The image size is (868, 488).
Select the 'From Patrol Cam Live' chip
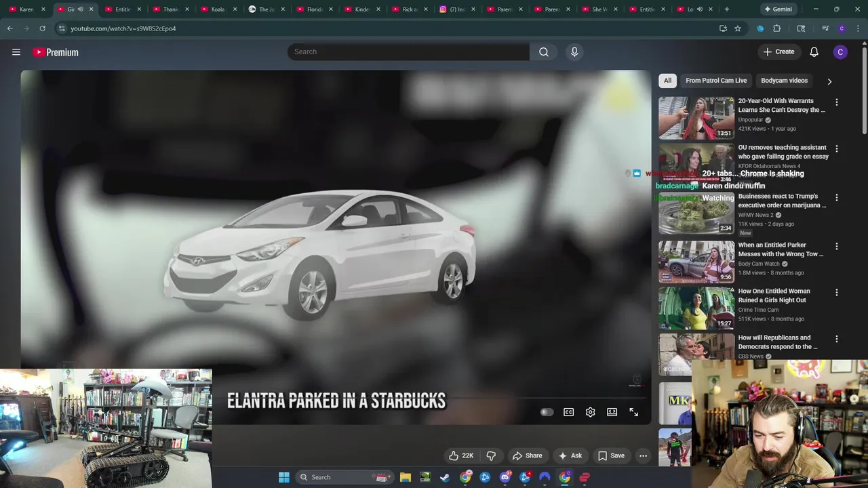[716, 81]
